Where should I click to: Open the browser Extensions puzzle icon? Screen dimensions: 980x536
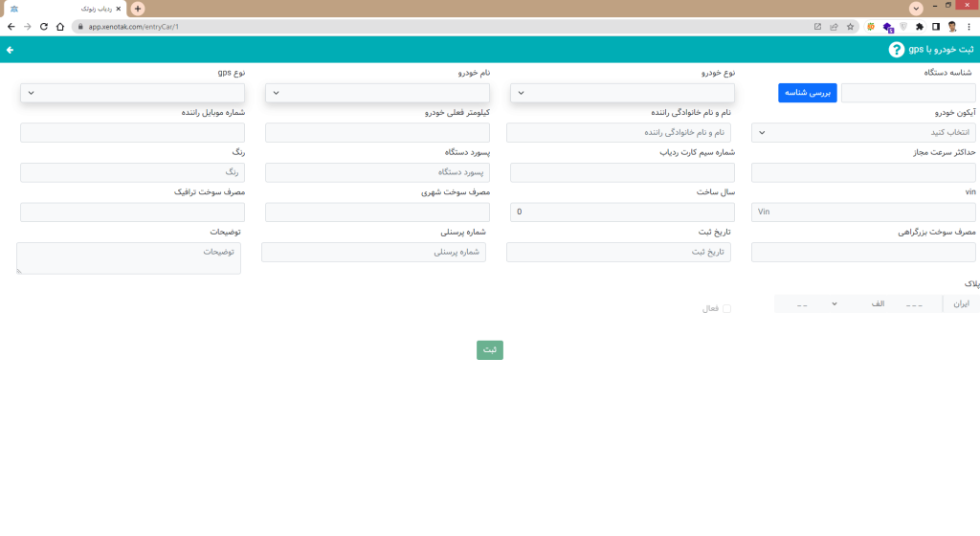pos(920,26)
